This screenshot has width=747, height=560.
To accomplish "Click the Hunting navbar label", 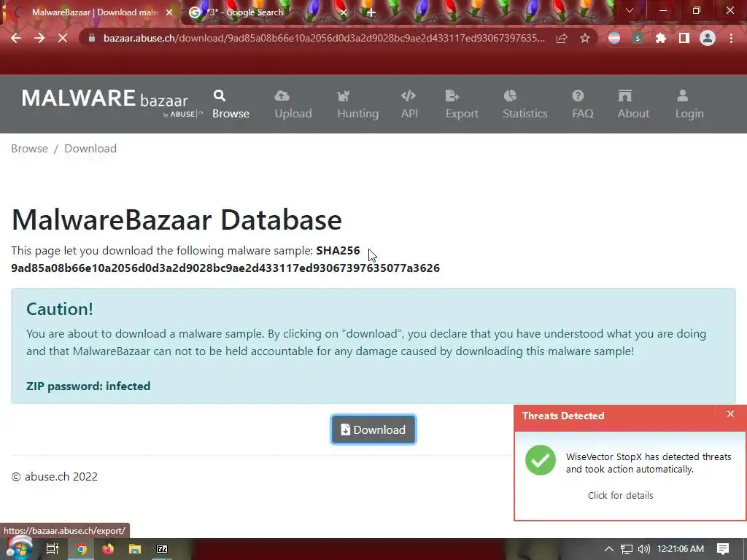I will 357,113.
